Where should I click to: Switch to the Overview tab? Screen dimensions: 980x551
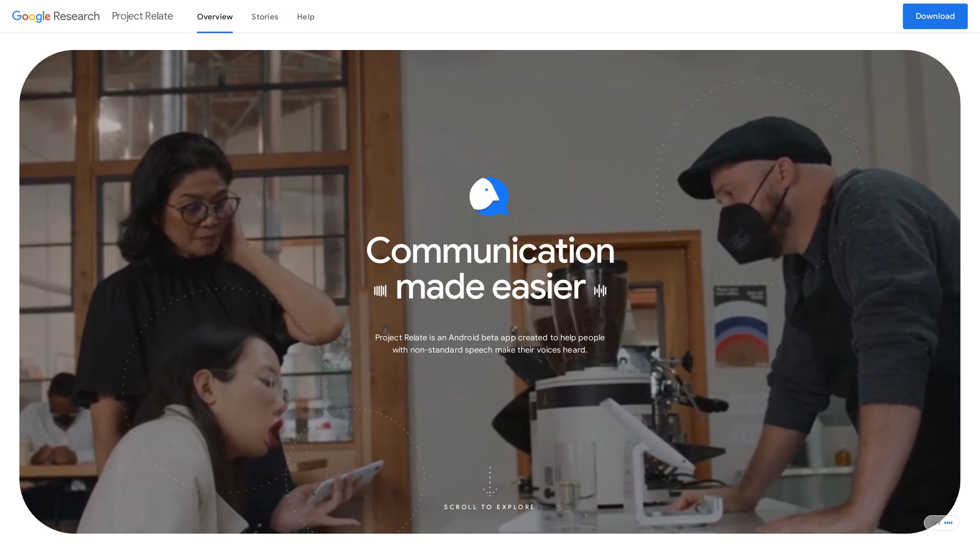click(215, 17)
